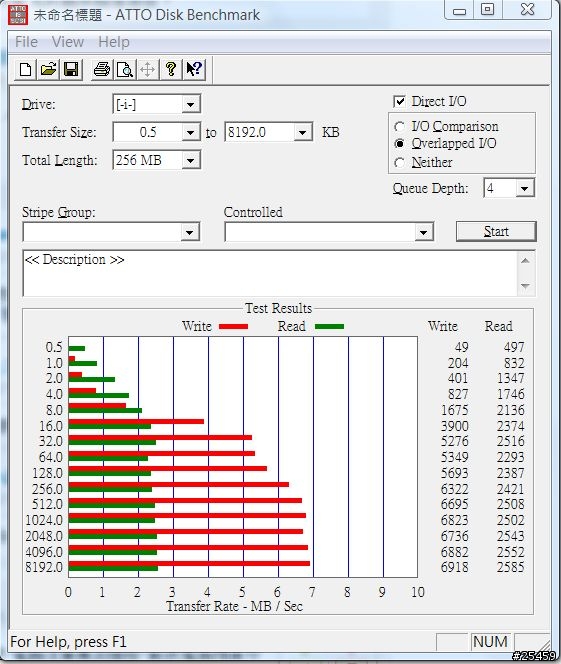561x664 pixels.
Task: Open Print Preview toolbar icon
Action: point(125,69)
